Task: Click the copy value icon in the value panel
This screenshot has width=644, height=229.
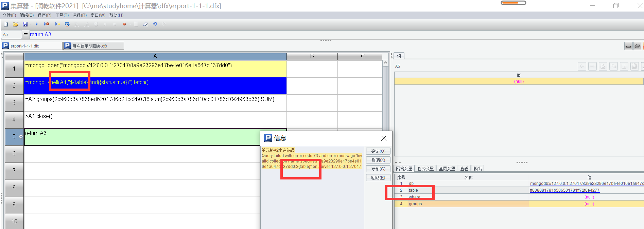Action: point(613,66)
